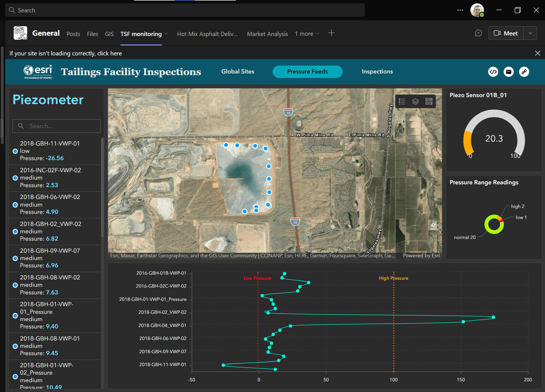
Task: Copy the dashboard link icon
Action: tap(524, 72)
